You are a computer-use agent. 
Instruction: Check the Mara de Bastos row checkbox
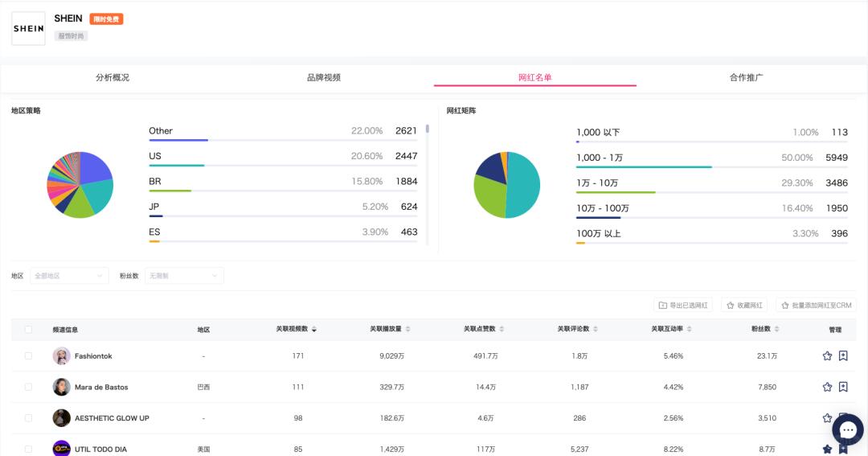pyautogui.click(x=28, y=387)
